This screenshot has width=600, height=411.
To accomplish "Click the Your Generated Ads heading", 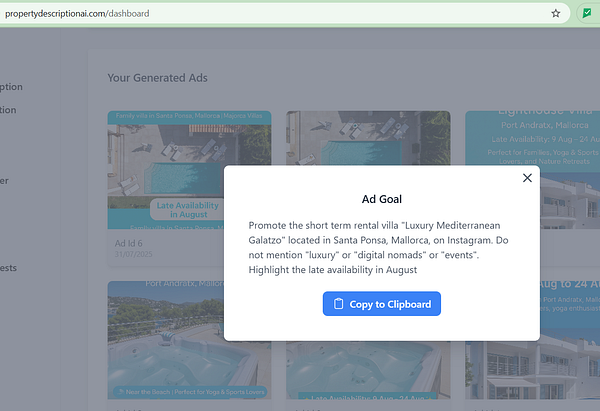I will [x=157, y=78].
